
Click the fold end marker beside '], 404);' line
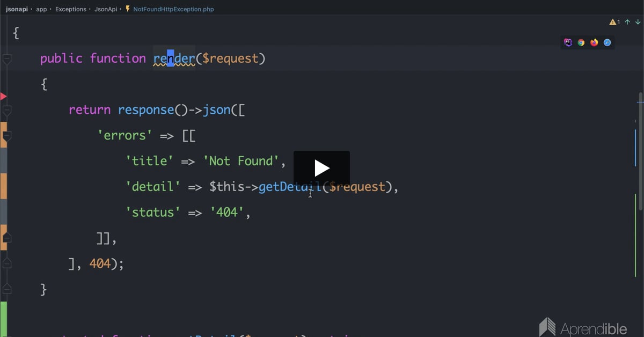coord(7,263)
